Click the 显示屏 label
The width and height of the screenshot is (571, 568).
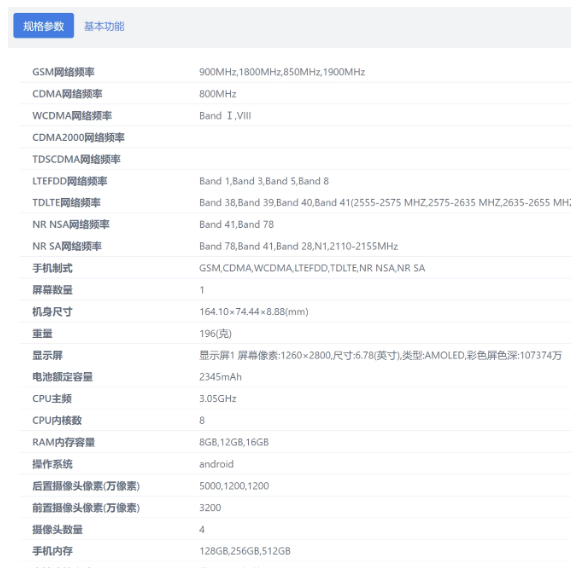(47, 355)
